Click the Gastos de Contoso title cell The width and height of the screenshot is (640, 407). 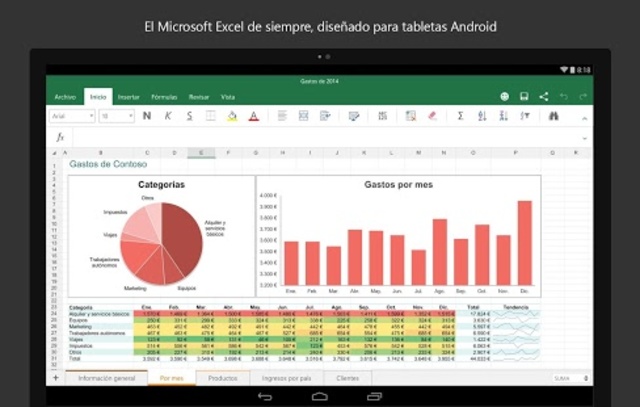[x=108, y=164]
